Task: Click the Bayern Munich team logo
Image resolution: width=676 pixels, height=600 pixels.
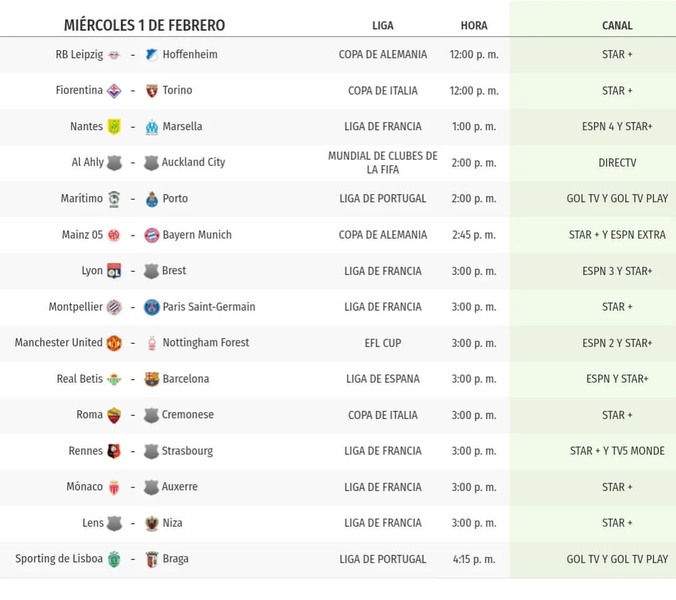Action: click(x=151, y=235)
